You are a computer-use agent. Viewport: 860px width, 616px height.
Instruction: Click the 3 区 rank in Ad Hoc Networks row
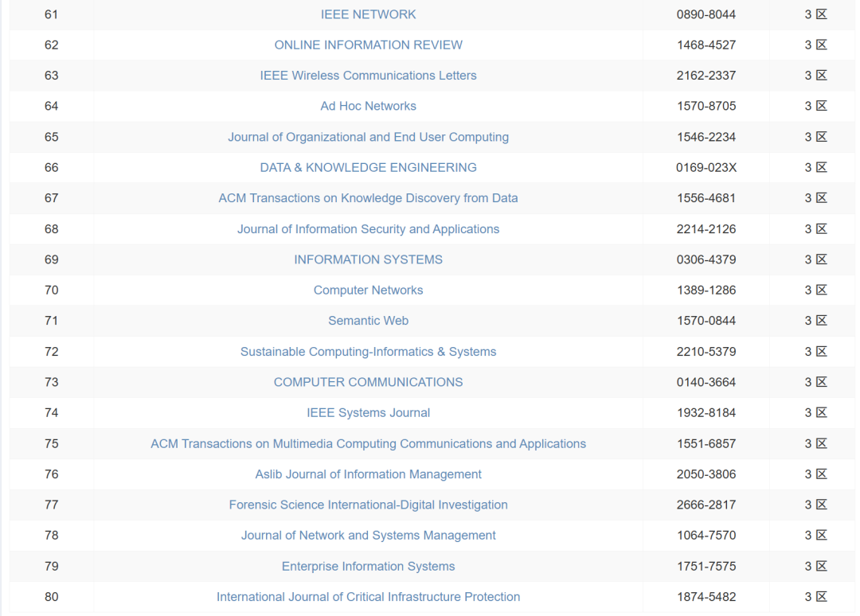coord(815,107)
